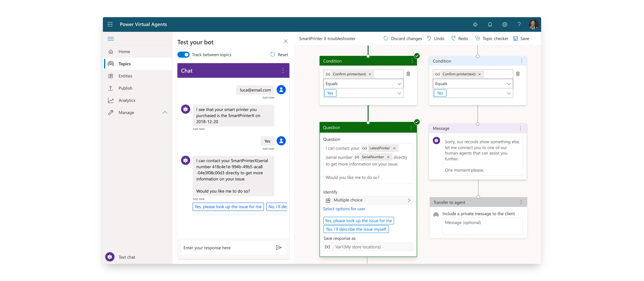Open green Condition node options menu
Image resolution: width=644 pixels, height=281 pixels.
(x=412, y=61)
